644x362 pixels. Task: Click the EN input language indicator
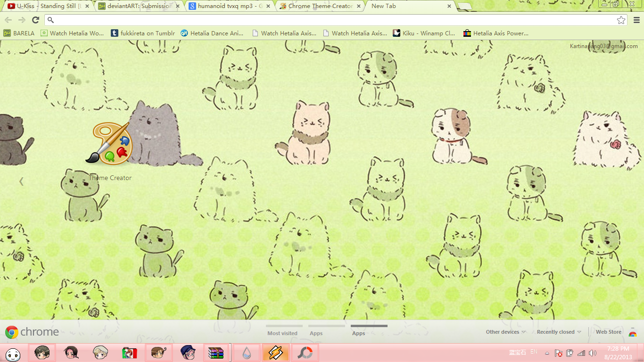point(534,352)
